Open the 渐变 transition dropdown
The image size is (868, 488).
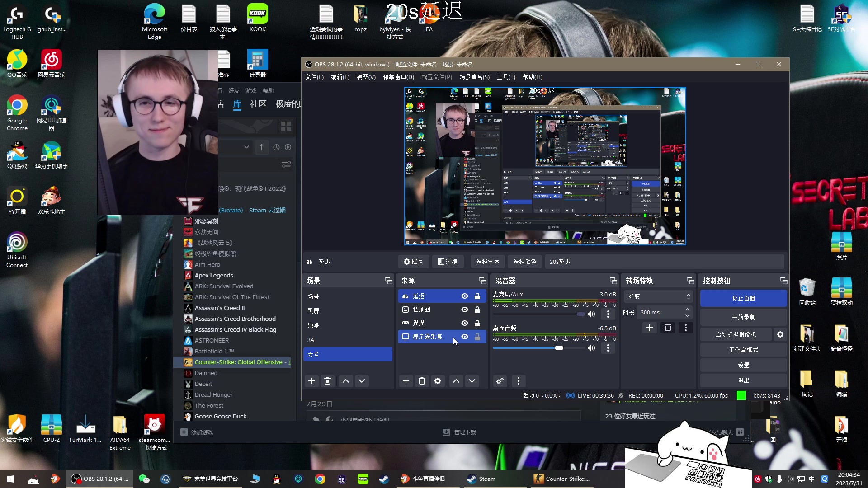[658, 296]
